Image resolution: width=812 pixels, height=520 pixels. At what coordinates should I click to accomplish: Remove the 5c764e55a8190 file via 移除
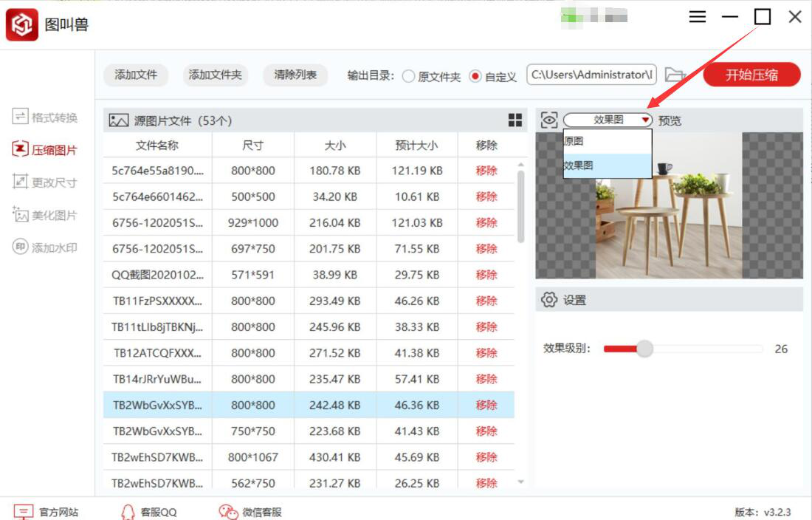(486, 171)
